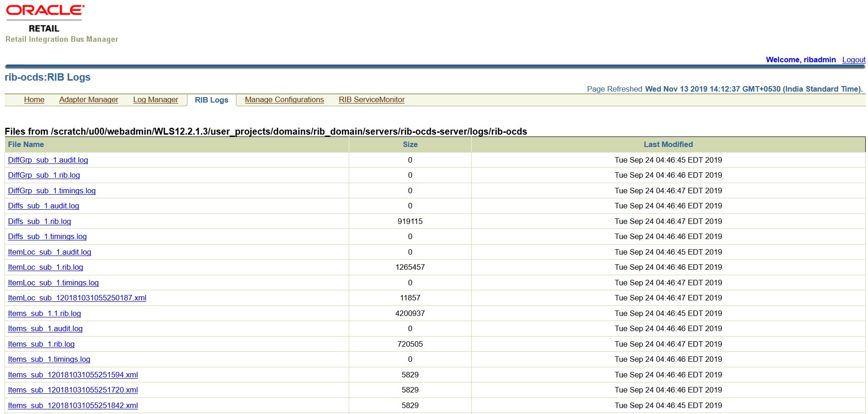Open the Items_sub_1.timings.log file
Viewport: 868px width, 414px height.
pyautogui.click(x=49, y=359)
